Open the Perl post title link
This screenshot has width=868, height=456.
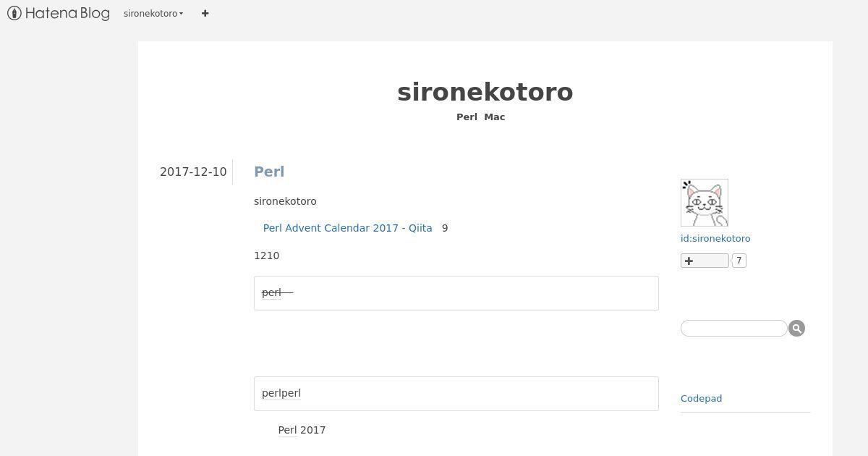(269, 172)
